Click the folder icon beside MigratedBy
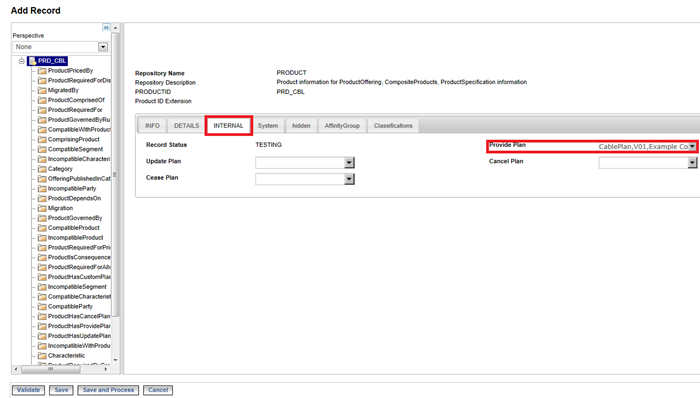The image size is (700, 398). (x=42, y=90)
